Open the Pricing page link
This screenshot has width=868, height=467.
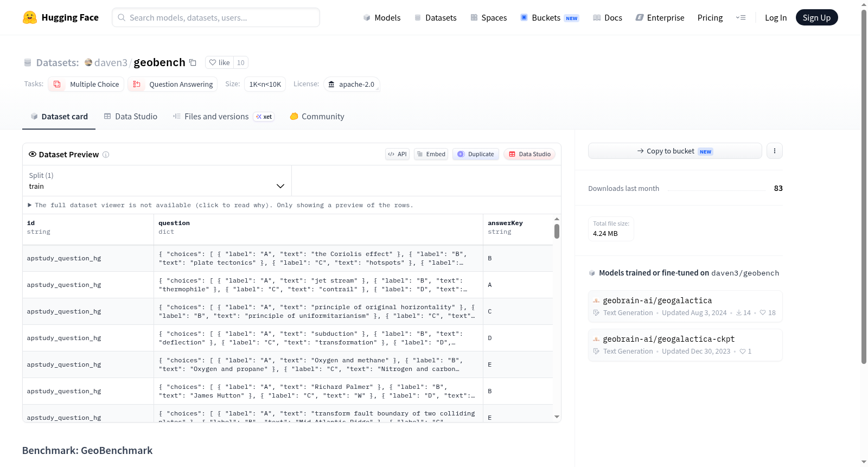pos(710,18)
